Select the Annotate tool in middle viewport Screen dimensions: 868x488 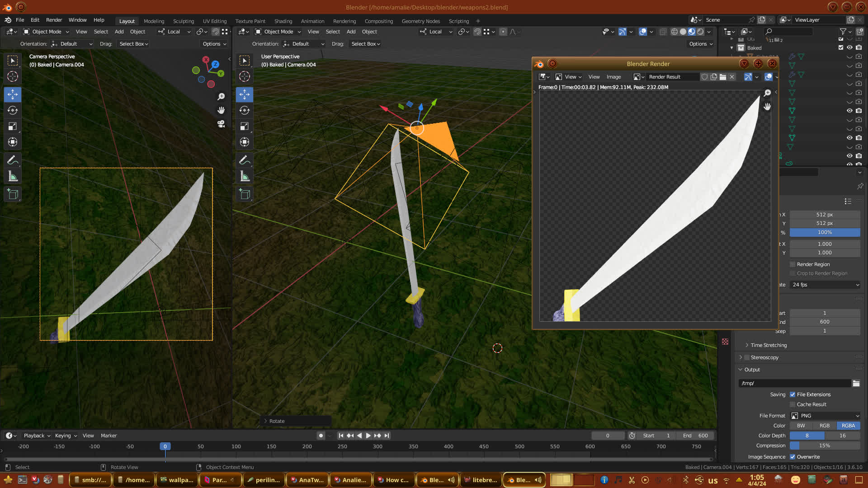click(x=245, y=160)
